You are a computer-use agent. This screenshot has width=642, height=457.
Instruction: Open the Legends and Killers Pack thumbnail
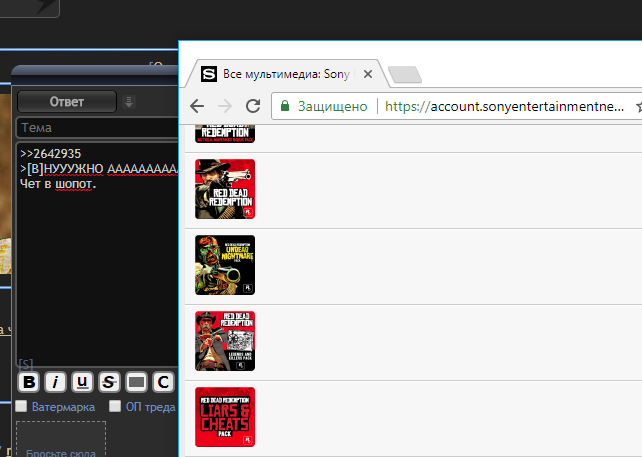click(225, 341)
